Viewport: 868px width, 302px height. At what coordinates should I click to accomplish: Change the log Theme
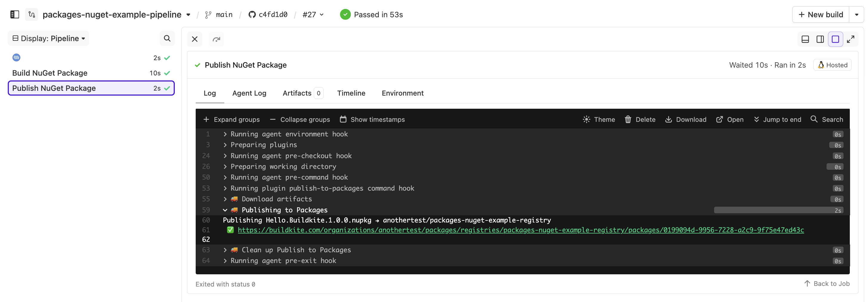(x=599, y=119)
